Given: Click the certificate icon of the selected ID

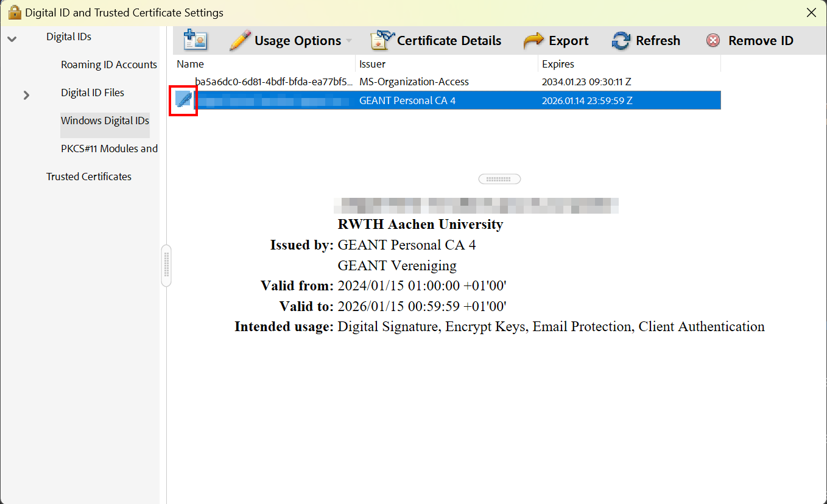Looking at the screenshot, I should tap(183, 99).
